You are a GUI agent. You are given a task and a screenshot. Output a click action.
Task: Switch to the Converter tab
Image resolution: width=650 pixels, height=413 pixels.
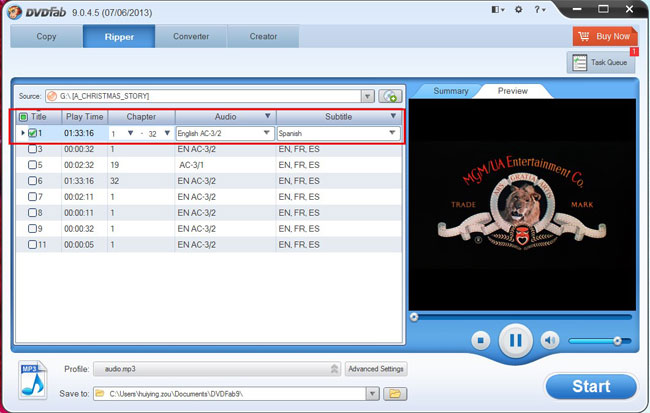(191, 36)
